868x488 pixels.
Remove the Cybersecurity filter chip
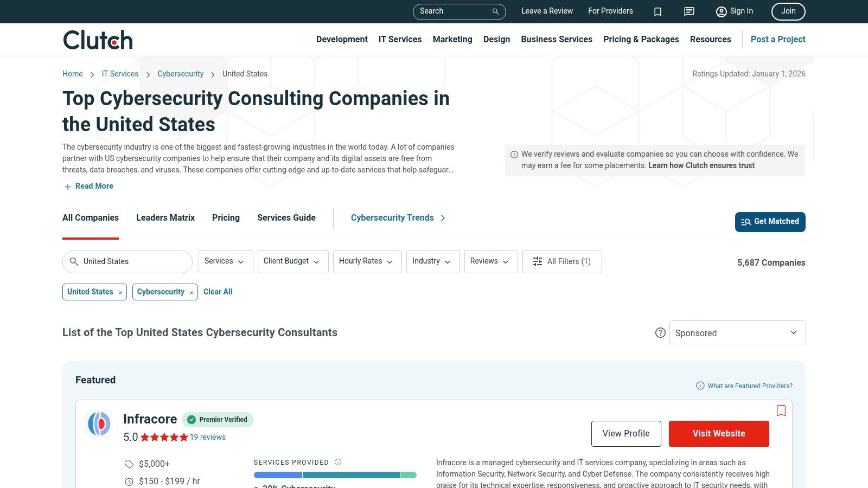tap(192, 292)
